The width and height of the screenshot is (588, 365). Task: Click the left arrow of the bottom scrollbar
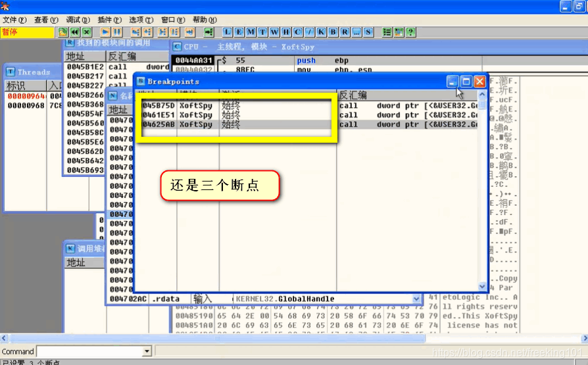pos(3,339)
